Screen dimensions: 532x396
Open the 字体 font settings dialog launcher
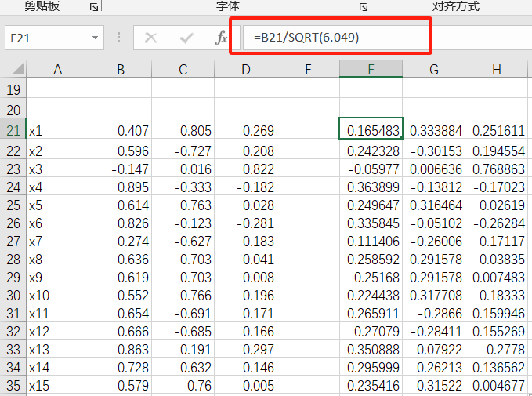pyautogui.click(x=363, y=6)
